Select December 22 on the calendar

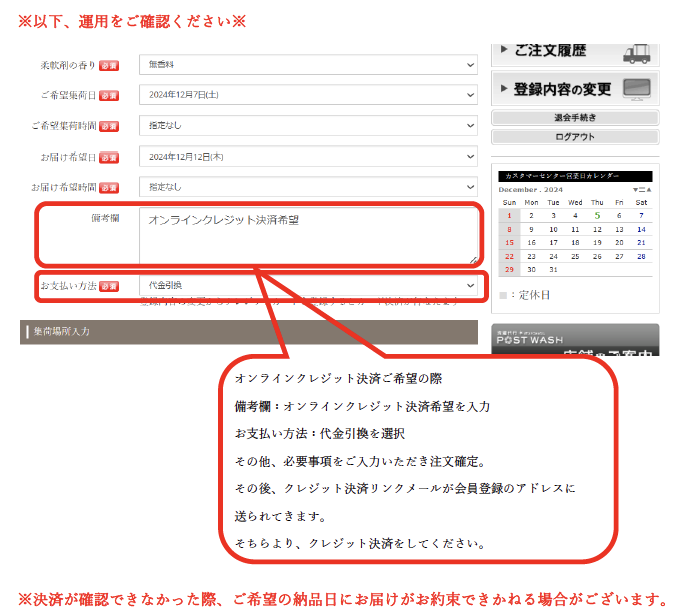tap(509, 257)
